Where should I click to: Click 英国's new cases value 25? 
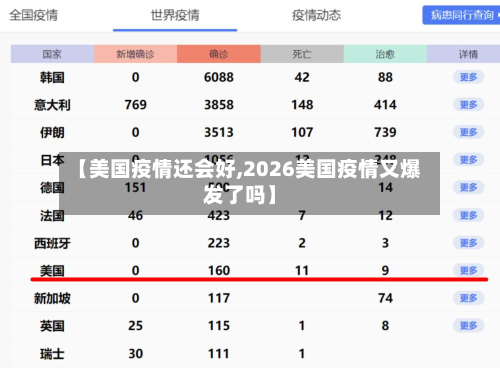click(x=135, y=326)
